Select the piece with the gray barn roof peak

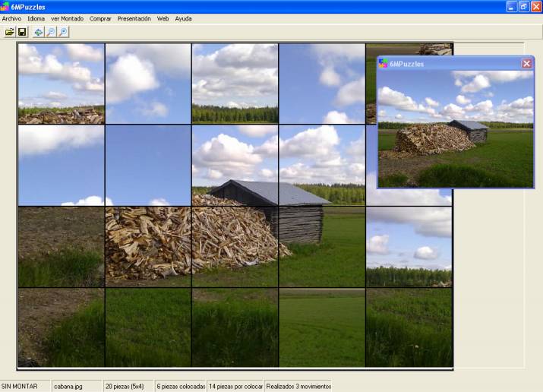pos(235,166)
